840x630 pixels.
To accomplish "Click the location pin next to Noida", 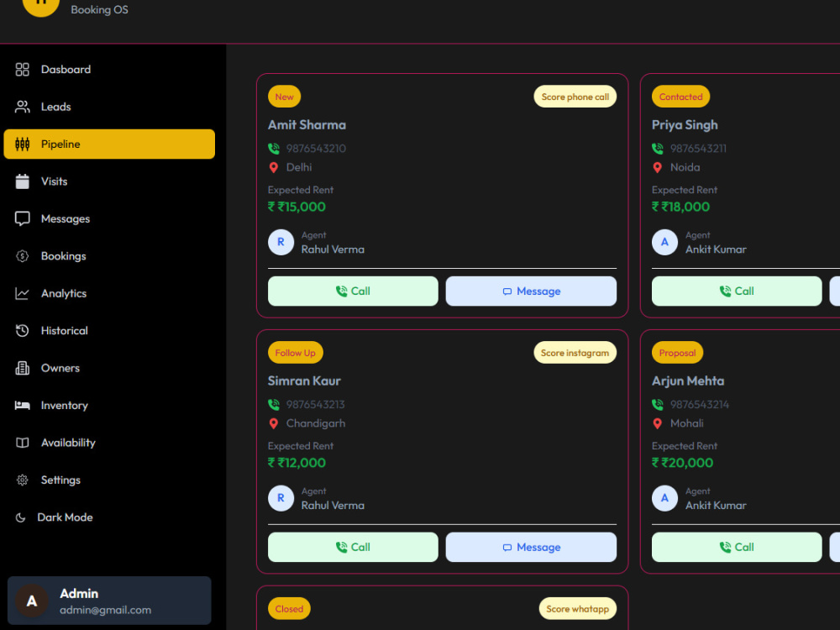I will coord(658,168).
